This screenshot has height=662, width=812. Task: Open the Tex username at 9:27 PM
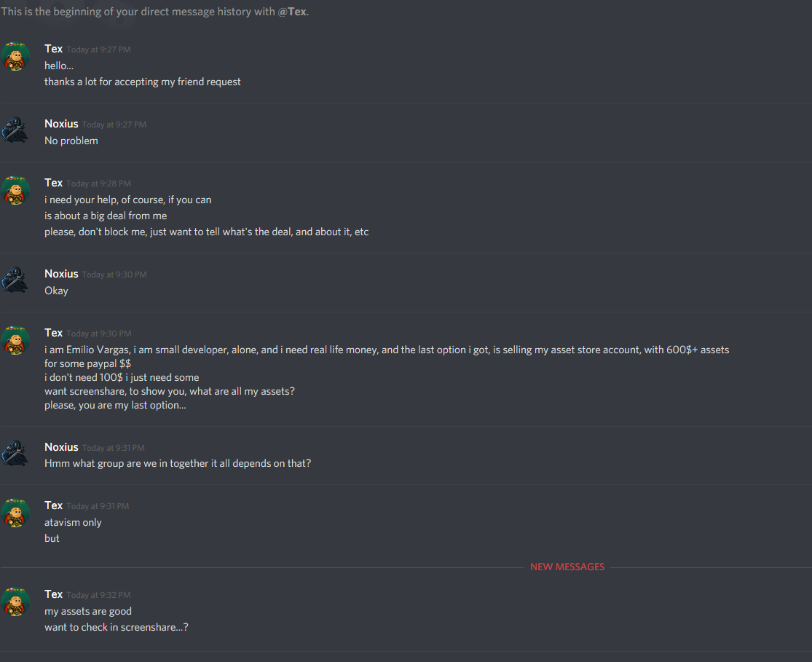pyautogui.click(x=53, y=49)
